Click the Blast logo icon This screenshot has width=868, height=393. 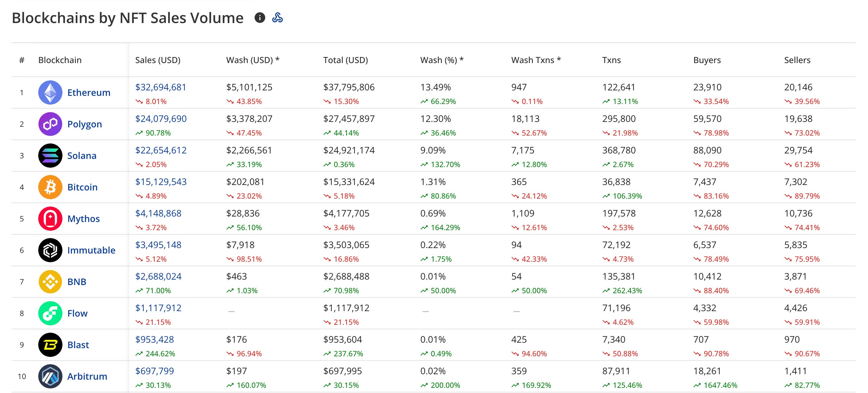pyautogui.click(x=50, y=344)
